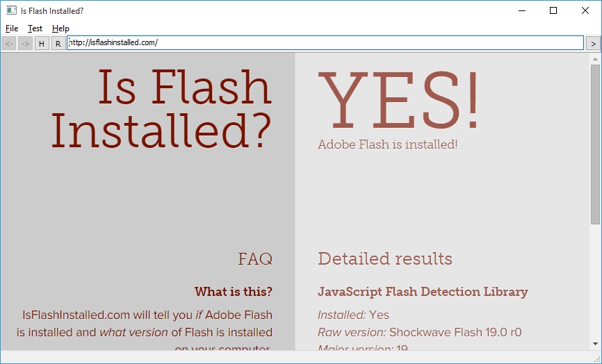Close the Is Flash Installed? window
Image resolution: width=602 pixels, height=364 pixels.
(x=585, y=10)
